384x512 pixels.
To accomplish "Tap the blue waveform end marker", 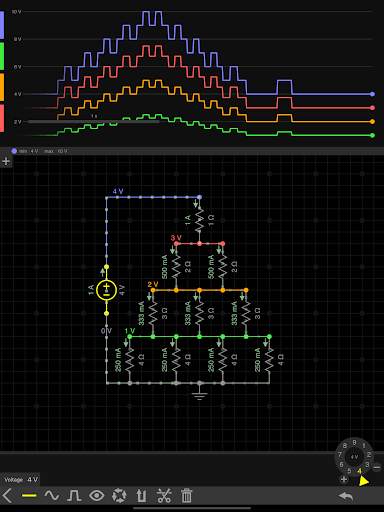I will click(x=373, y=94).
